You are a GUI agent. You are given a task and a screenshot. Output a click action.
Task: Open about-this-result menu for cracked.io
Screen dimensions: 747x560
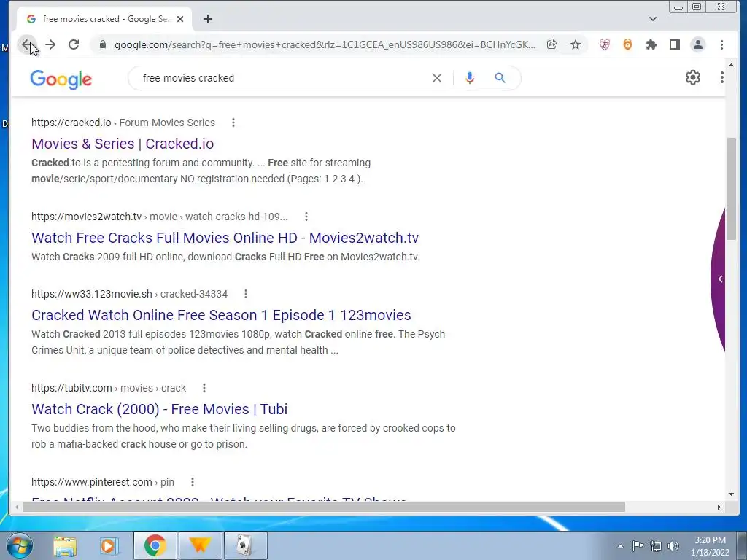[x=233, y=122]
